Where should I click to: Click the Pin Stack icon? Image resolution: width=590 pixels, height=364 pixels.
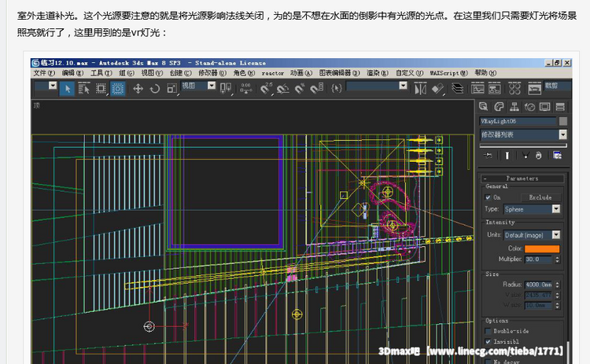488,156
